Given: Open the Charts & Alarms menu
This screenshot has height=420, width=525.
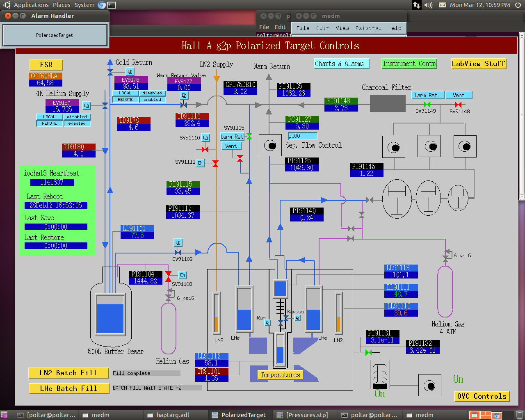Looking at the screenshot, I should click(342, 64).
